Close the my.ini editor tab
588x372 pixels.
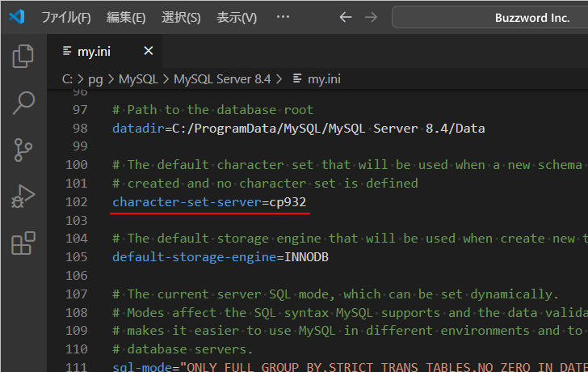149,51
